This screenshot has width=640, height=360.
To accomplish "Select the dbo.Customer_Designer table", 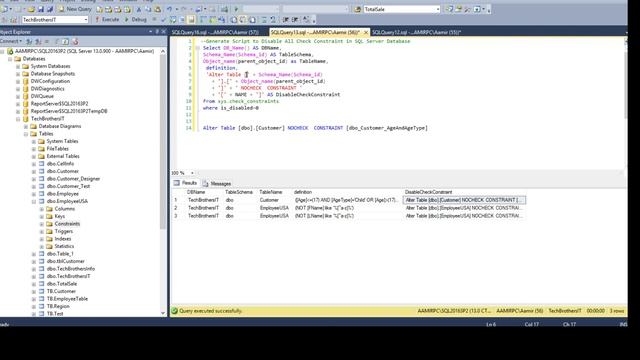I will click(73, 179).
